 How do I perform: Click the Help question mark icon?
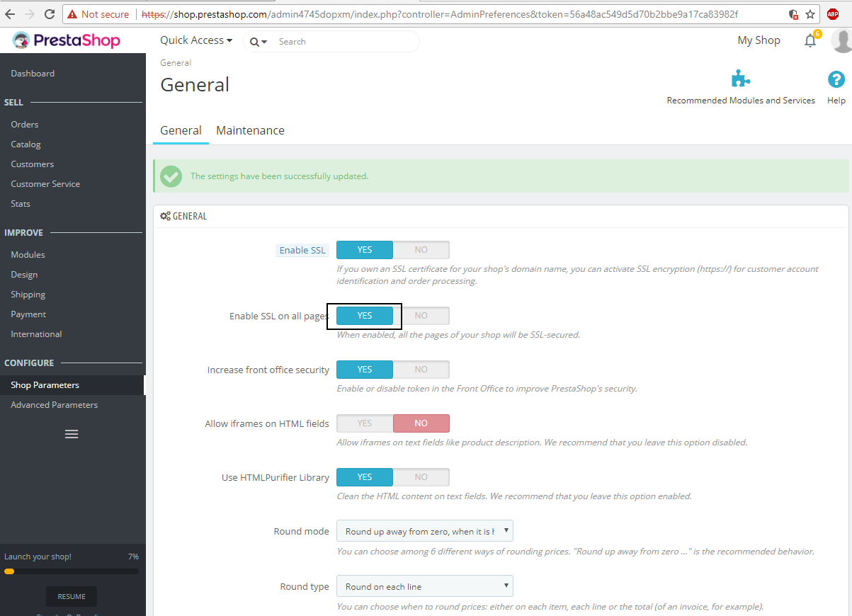(836, 79)
